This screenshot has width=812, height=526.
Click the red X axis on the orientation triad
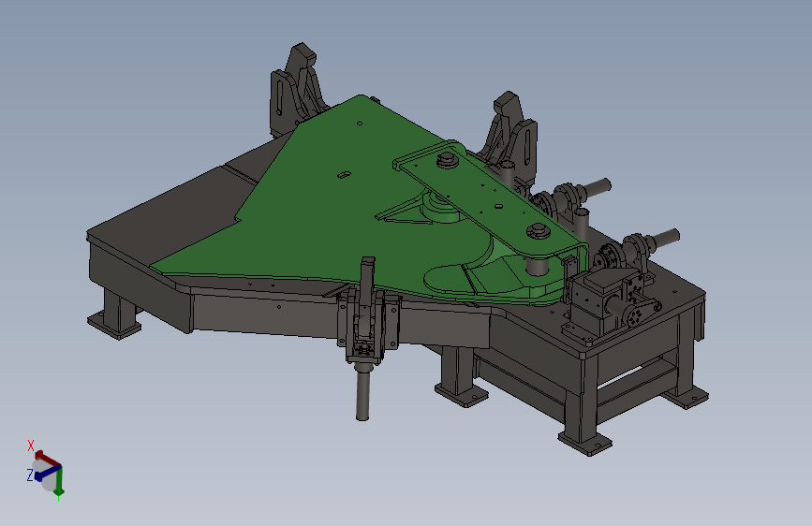tap(47, 458)
